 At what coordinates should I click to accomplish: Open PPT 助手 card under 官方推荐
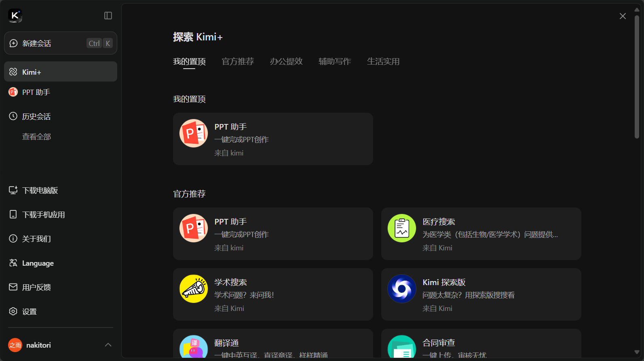pyautogui.click(x=273, y=234)
